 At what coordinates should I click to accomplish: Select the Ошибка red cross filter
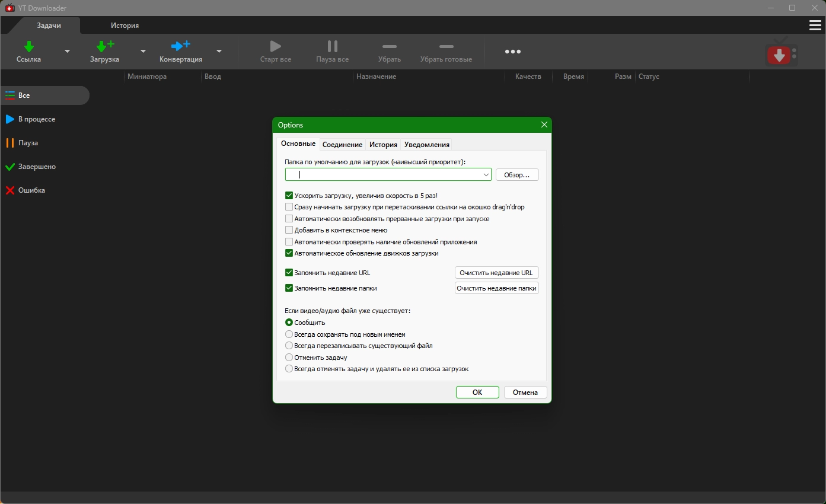click(x=10, y=190)
